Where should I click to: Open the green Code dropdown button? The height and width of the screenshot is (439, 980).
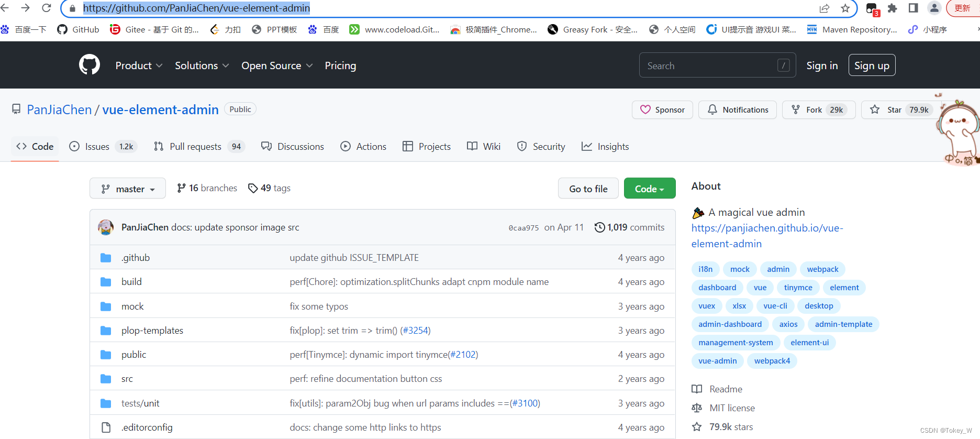pyautogui.click(x=650, y=189)
